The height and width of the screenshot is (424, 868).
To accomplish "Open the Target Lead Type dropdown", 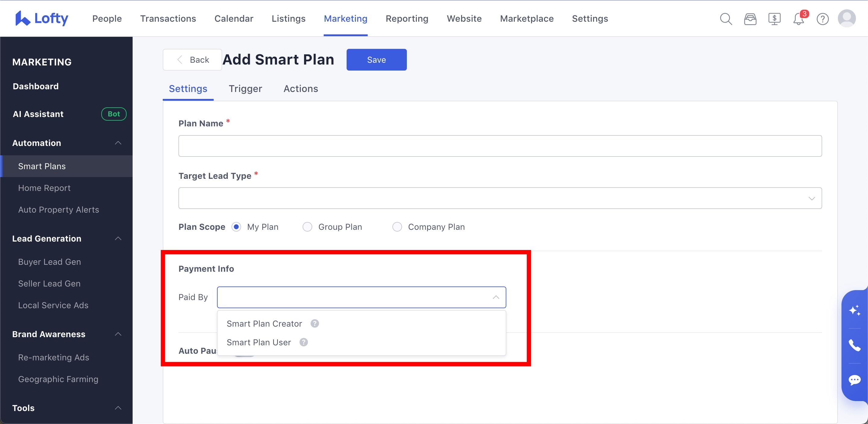I will point(500,198).
